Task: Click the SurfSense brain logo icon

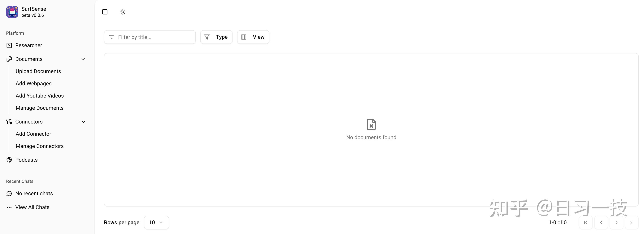Action: click(x=12, y=12)
